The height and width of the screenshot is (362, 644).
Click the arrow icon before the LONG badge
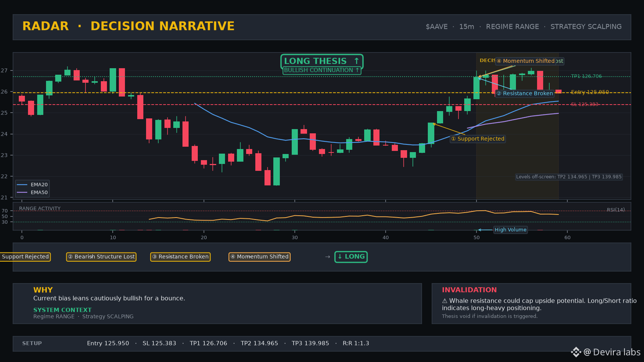[x=327, y=257]
